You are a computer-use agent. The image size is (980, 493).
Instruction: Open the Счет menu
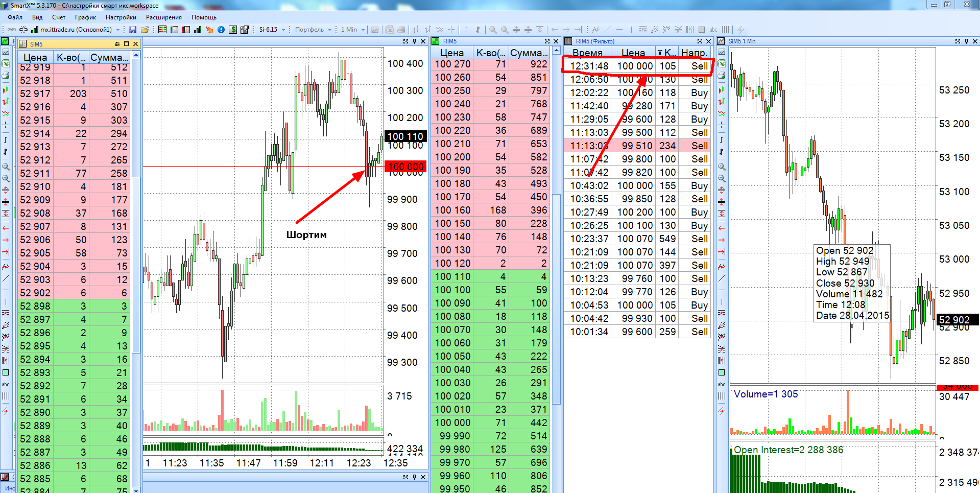click(x=59, y=17)
